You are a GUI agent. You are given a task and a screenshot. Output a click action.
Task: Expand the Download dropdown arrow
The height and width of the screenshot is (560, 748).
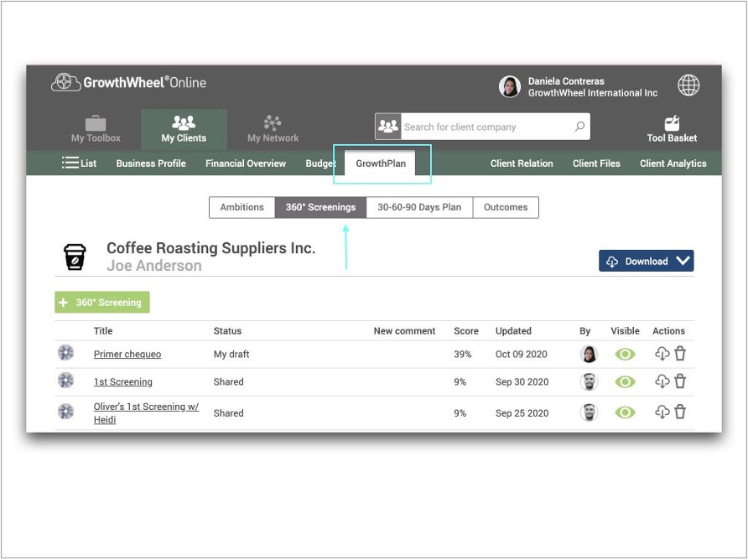[683, 261]
